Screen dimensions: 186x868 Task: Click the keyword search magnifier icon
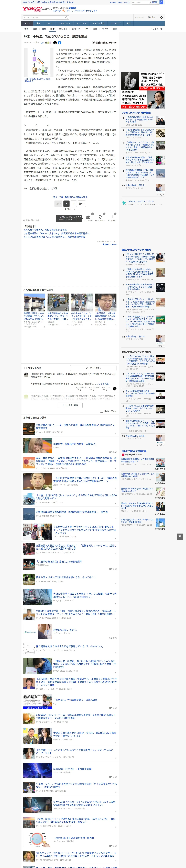coord(66,18)
